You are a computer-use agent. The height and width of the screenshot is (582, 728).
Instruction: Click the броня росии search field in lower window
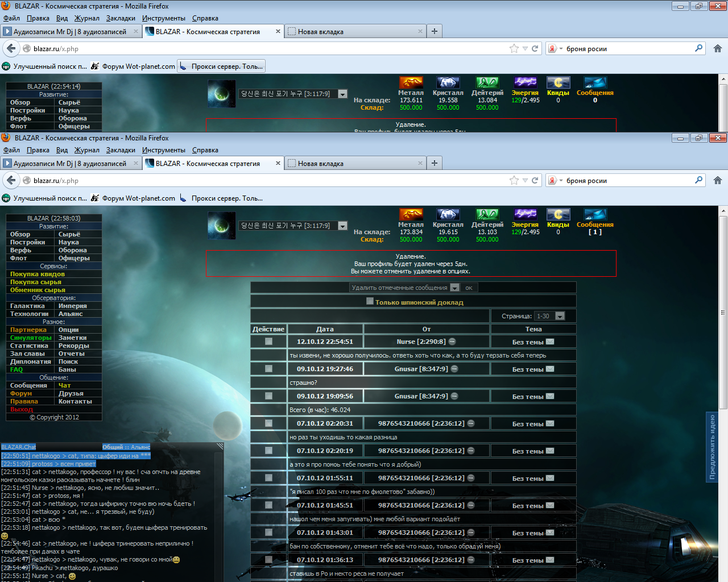(x=628, y=180)
